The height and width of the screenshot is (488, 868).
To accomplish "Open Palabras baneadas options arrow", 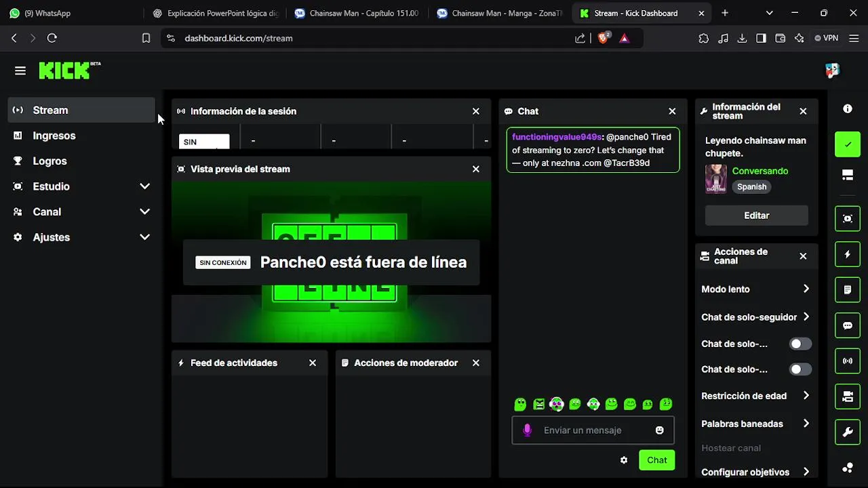I will click(806, 423).
